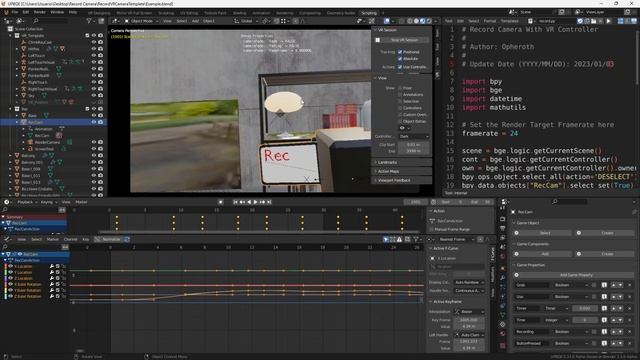Open the outliner filter funnel icon
The height and width of the screenshot is (360, 640).
click(89, 21)
